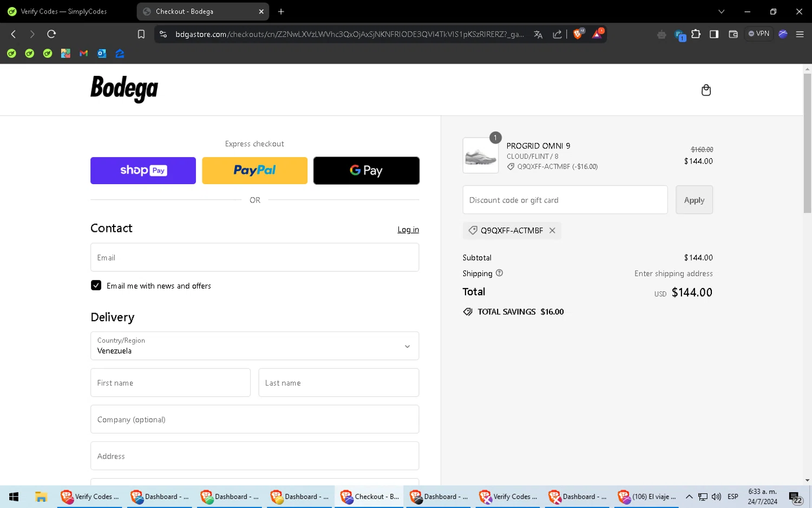
Task: Open the Brave Rewards triangle icon
Action: click(x=597, y=34)
